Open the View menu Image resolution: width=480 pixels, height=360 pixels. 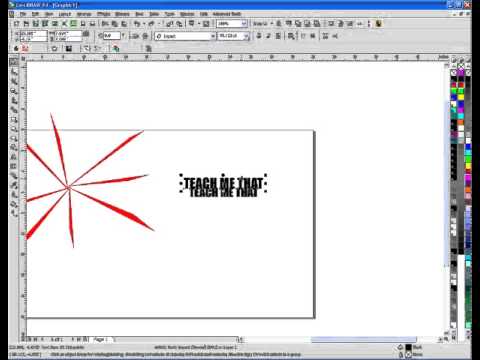coord(49,14)
